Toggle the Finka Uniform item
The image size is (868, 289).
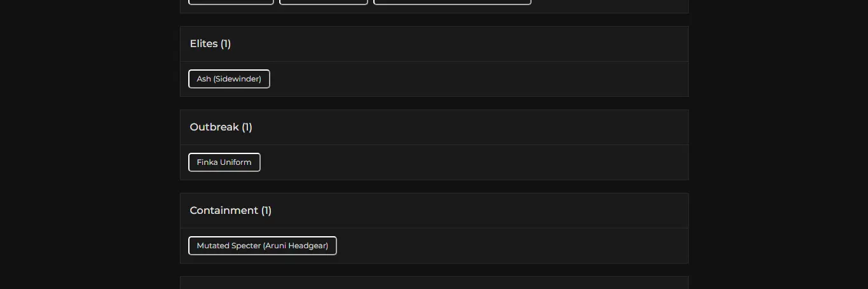(x=224, y=162)
